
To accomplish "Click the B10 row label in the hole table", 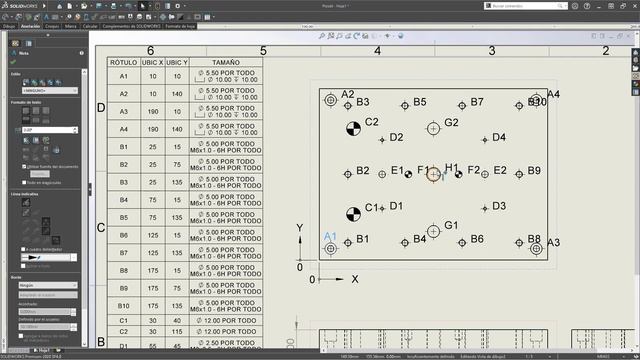I will coord(124,306).
